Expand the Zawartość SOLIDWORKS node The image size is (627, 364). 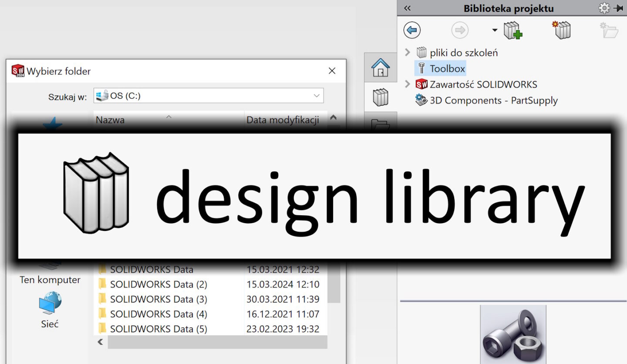(x=408, y=84)
